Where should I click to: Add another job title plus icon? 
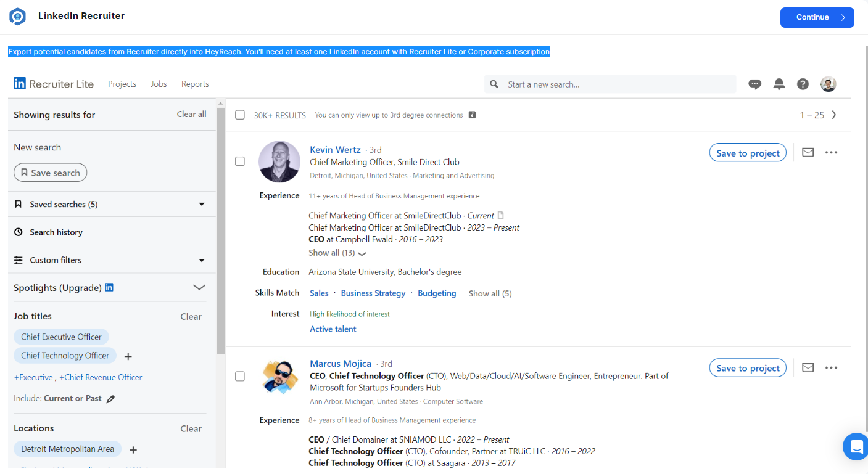[128, 356]
